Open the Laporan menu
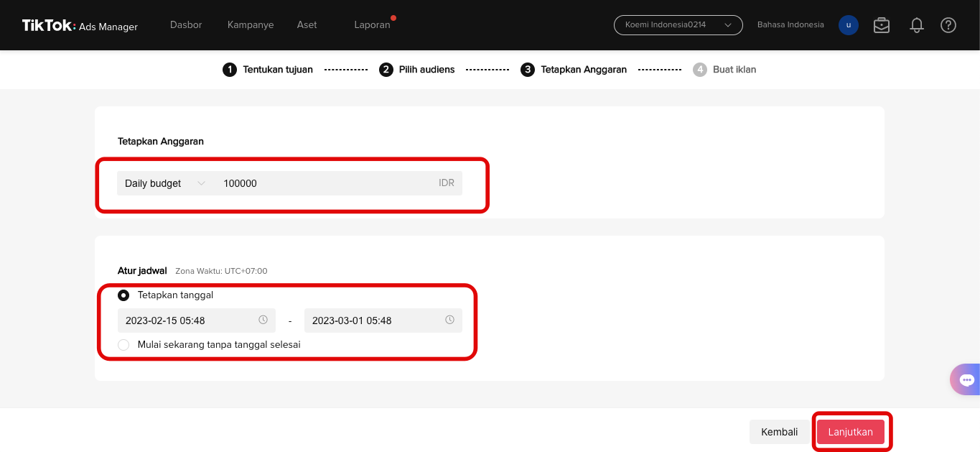Image resolution: width=980 pixels, height=452 pixels. coord(372,24)
